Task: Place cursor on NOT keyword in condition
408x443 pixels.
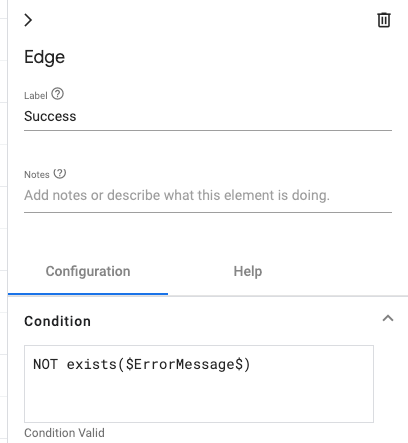Action: click(x=45, y=364)
